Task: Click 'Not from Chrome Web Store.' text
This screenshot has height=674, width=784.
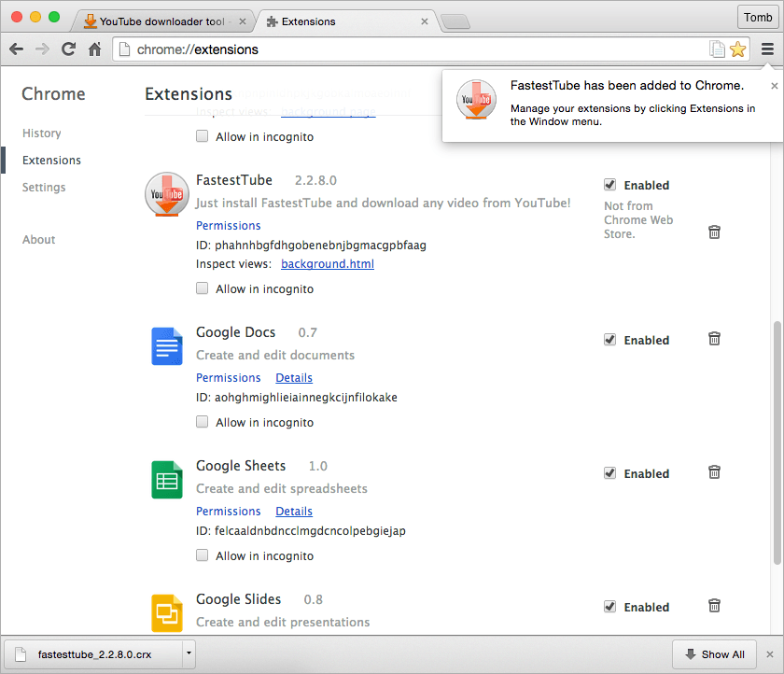Action: [638, 219]
